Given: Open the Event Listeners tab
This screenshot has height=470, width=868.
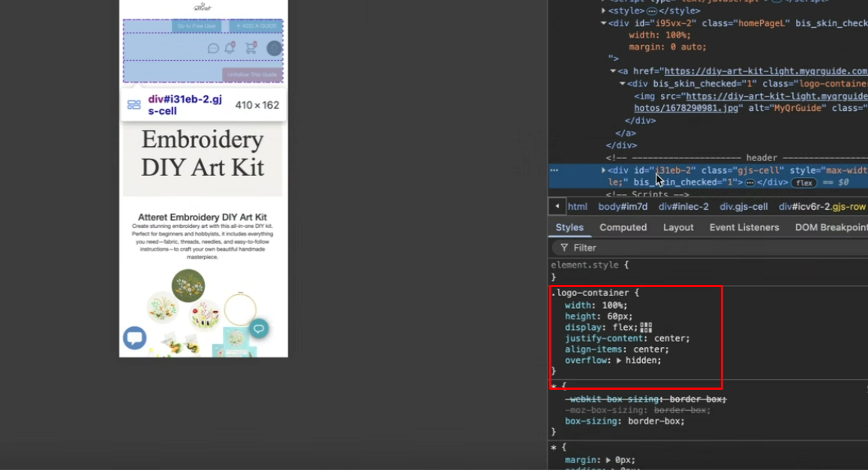Looking at the screenshot, I should tap(744, 227).
